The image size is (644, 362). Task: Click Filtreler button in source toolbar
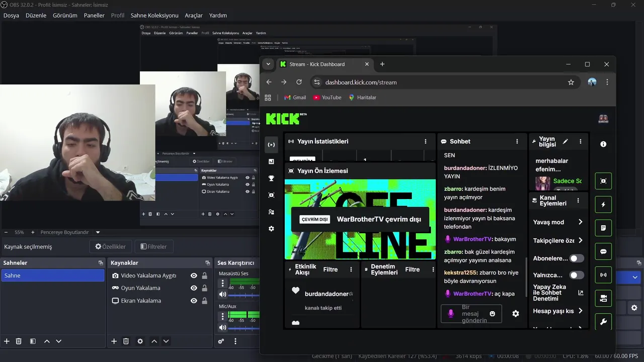point(153,246)
